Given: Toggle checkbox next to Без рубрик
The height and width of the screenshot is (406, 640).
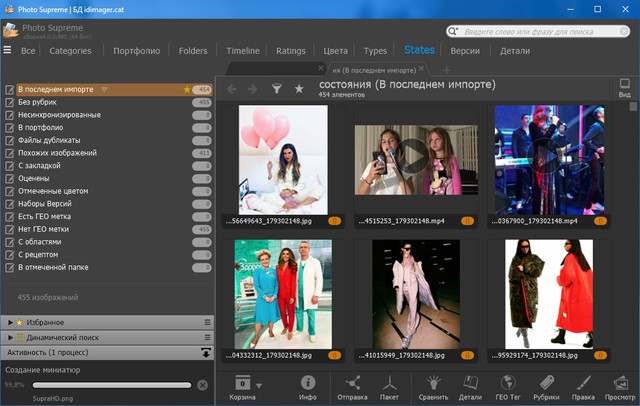Looking at the screenshot, I should point(10,102).
